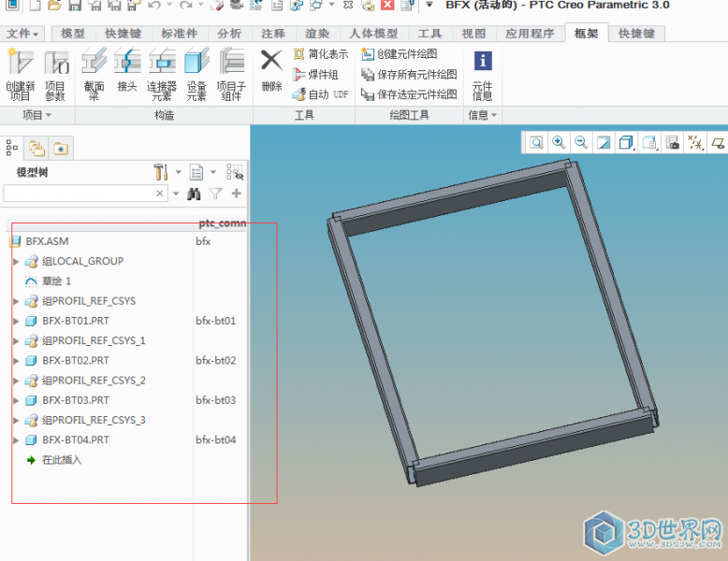Screen dimensions: 728x561
Task: Click the plus add icon in model tree
Action: (x=237, y=193)
